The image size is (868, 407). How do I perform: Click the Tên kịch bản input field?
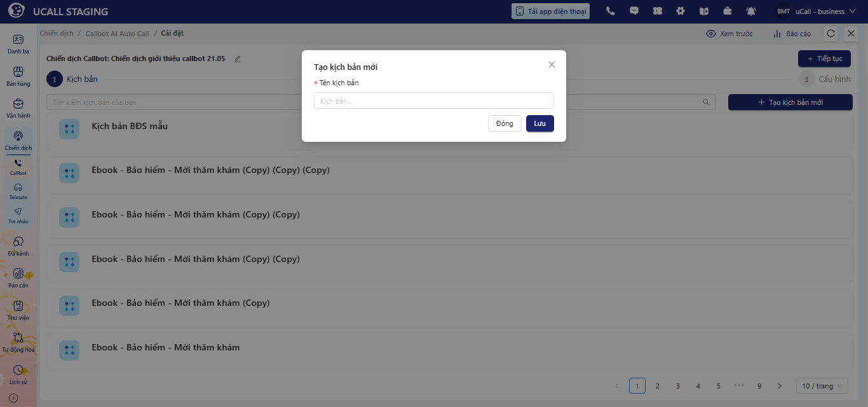tap(434, 100)
